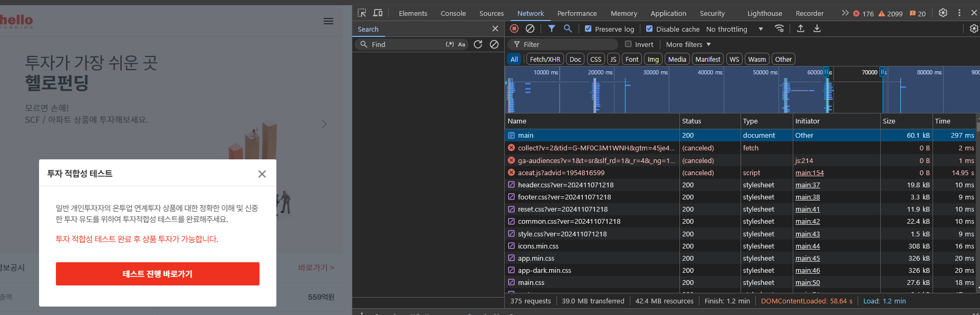Screen dimensions: 980x315
Task: Close the investment suitability test dialog
Action: click(x=262, y=174)
